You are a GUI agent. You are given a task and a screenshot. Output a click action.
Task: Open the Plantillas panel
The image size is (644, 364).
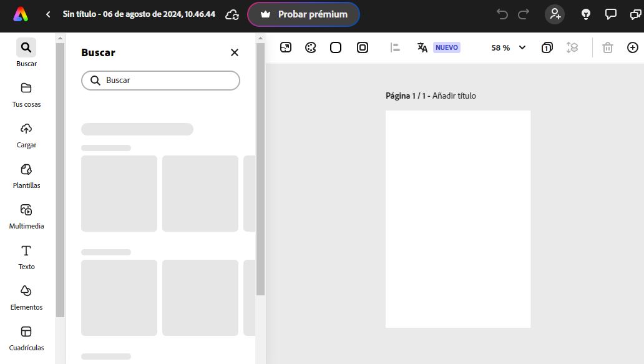tap(26, 176)
